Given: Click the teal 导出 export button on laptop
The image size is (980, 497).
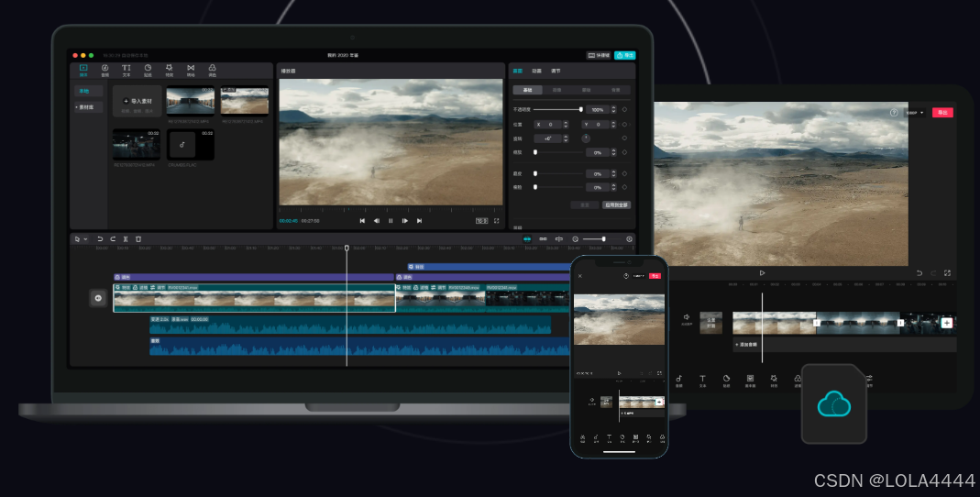Looking at the screenshot, I should click(x=625, y=55).
